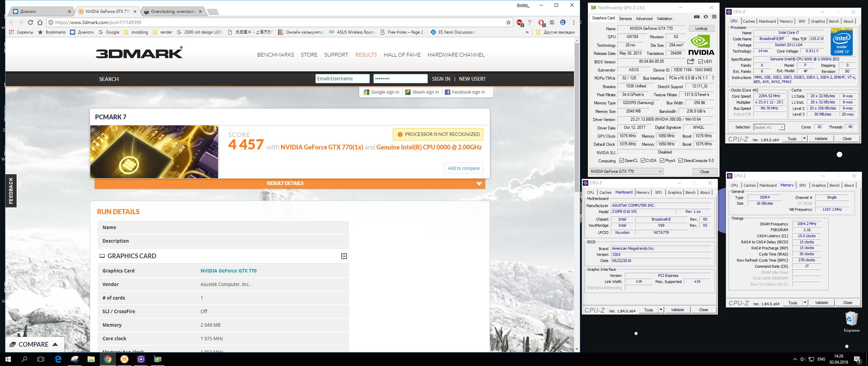Click the browser back arrow

tap(12, 22)
